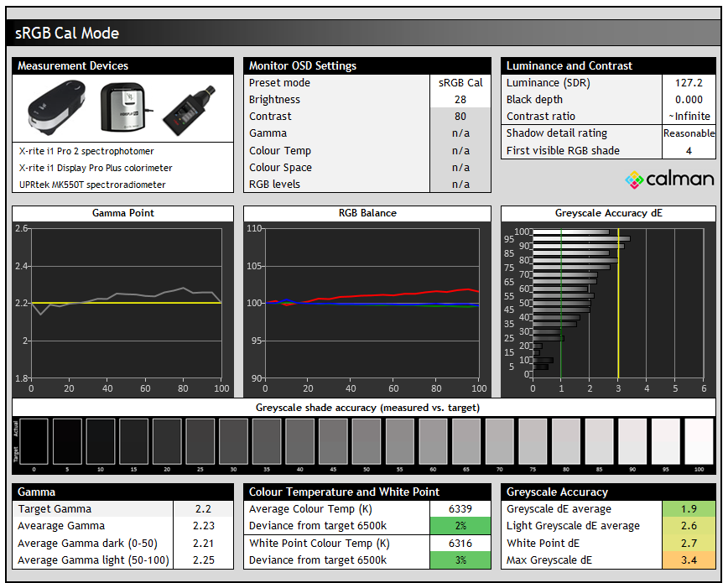Click the Shadow detail rating Reasonable cell
Image resolution: width=728 pixels, height=583 pixels.
689,133
